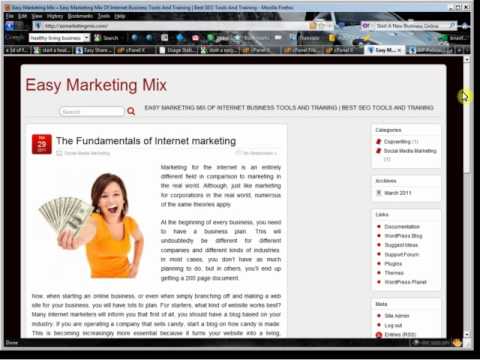The width and height of the screenshot is (480, 360).
Task: Click into the page Search input field
Action: pos(92,112)
